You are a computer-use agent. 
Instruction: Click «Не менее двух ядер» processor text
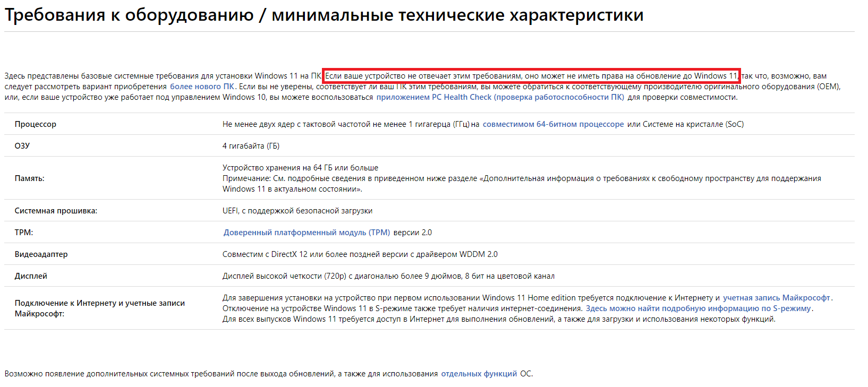(351, 124)
